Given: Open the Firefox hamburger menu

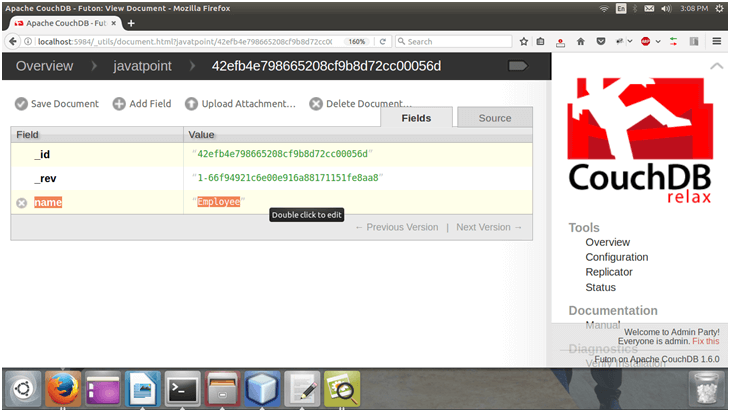Looking at the screenshot, I should (717, 41).
